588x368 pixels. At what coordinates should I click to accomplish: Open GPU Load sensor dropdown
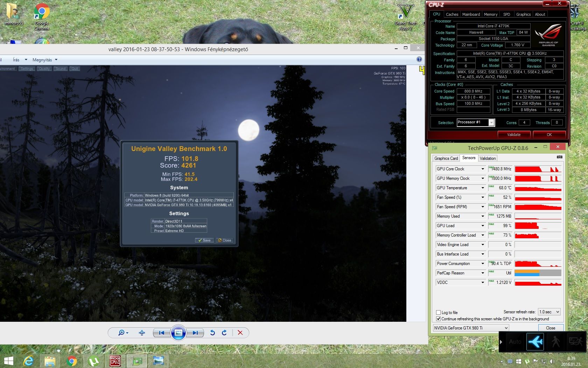click(483, 226)
